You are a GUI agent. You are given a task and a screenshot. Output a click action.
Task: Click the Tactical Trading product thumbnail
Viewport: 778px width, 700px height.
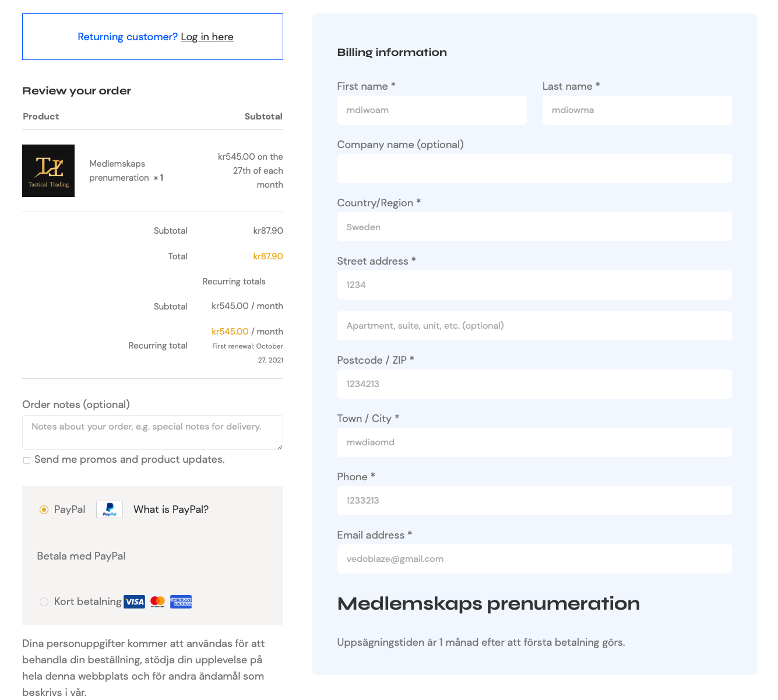[48, 171]
